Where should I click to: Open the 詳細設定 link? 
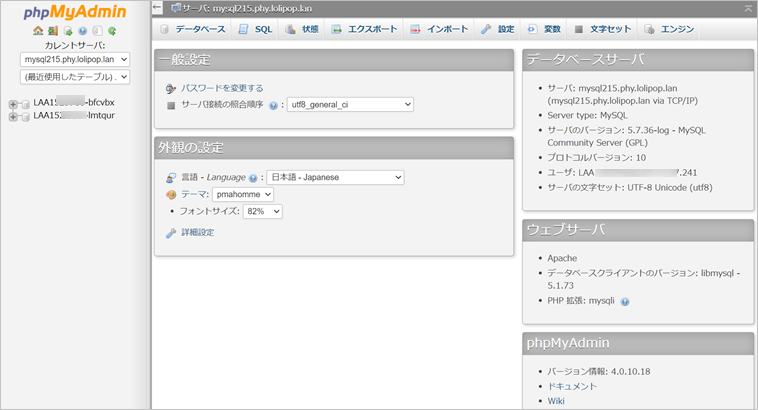coord(197,232)
